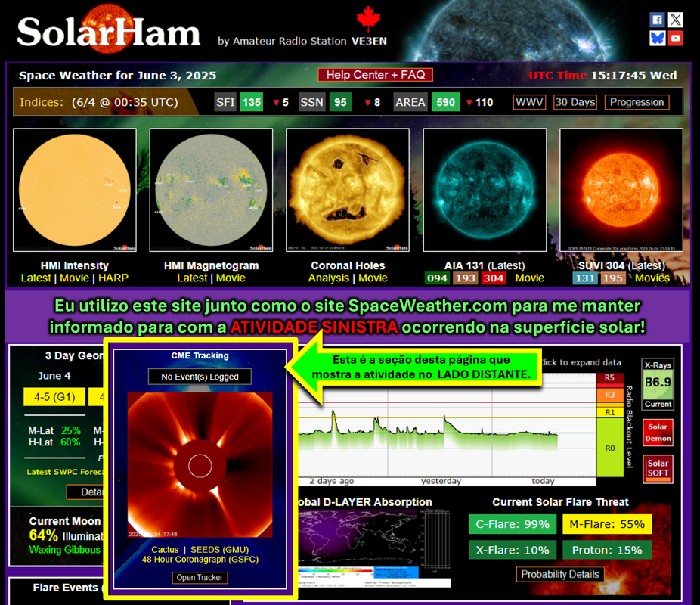Click the Open Tracker button

coord(200,577)
